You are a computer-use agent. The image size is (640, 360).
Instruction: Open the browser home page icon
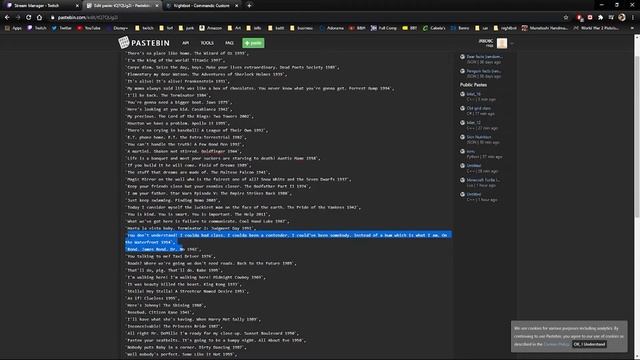point(39,17)
